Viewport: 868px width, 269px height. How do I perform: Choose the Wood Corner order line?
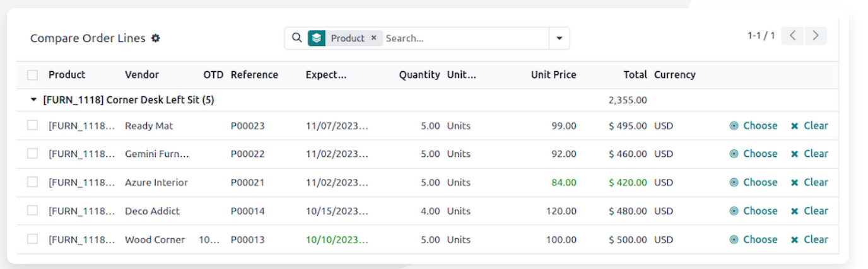(x=753, y=239)
